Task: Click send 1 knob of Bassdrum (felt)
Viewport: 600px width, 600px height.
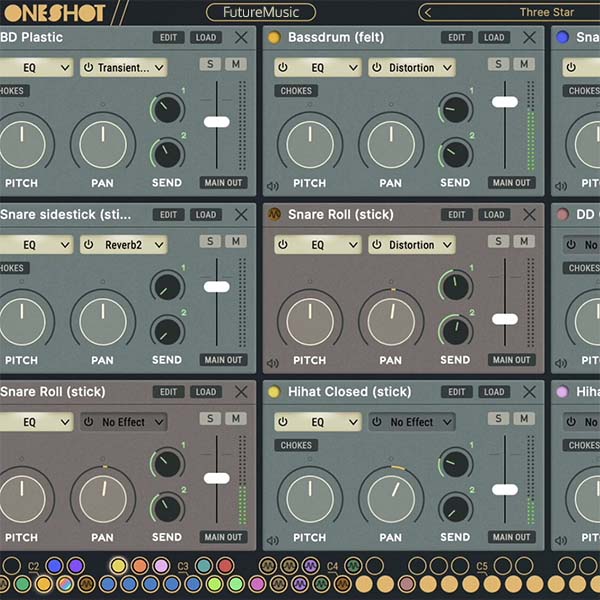Action: click(455, 109)
